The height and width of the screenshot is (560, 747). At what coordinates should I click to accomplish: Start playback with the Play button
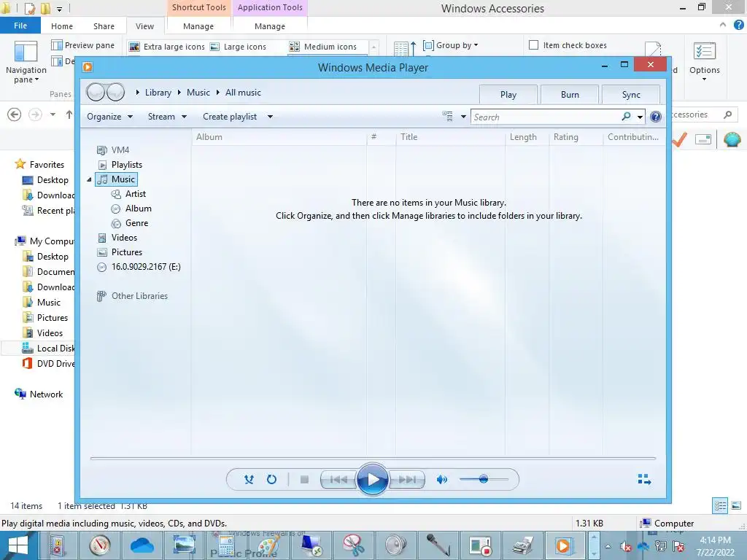coord(373,480)
